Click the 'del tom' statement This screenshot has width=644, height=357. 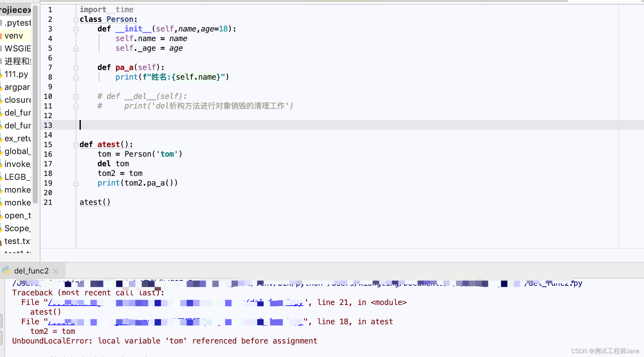pyautogui.click(x=113, y=164)
